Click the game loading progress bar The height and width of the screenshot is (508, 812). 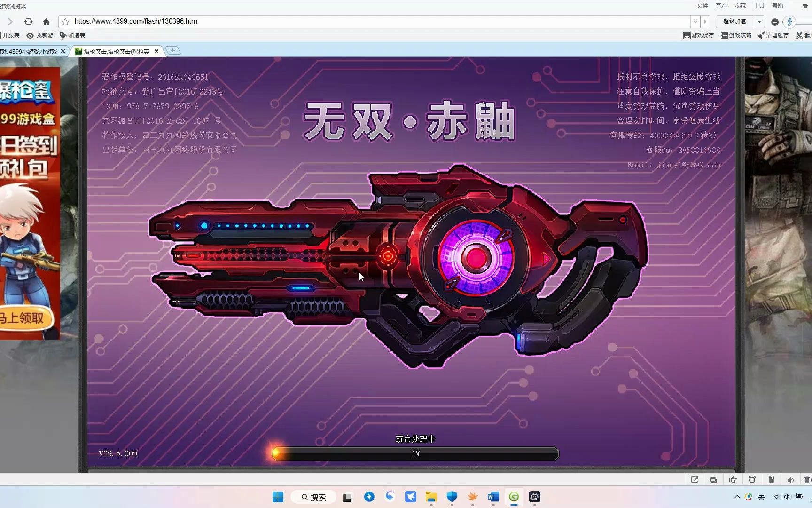416,453
